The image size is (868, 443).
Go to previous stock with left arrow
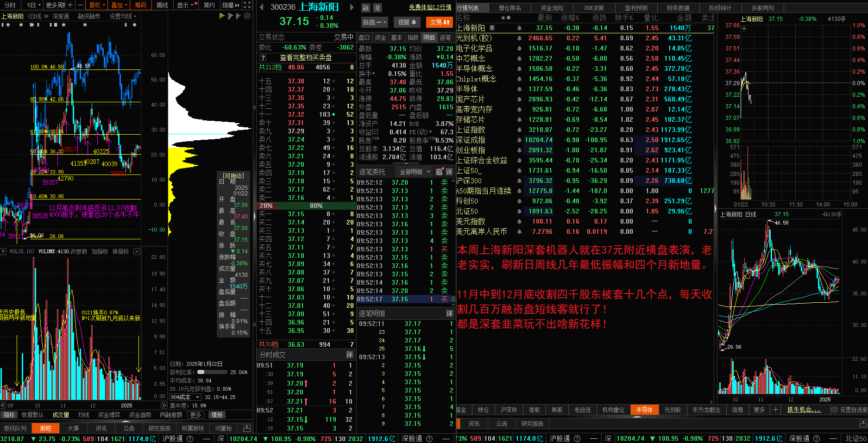(262, 7)
